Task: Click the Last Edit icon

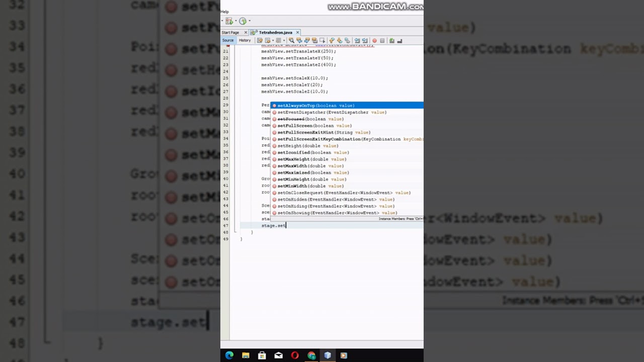Action: coord(260,40)
